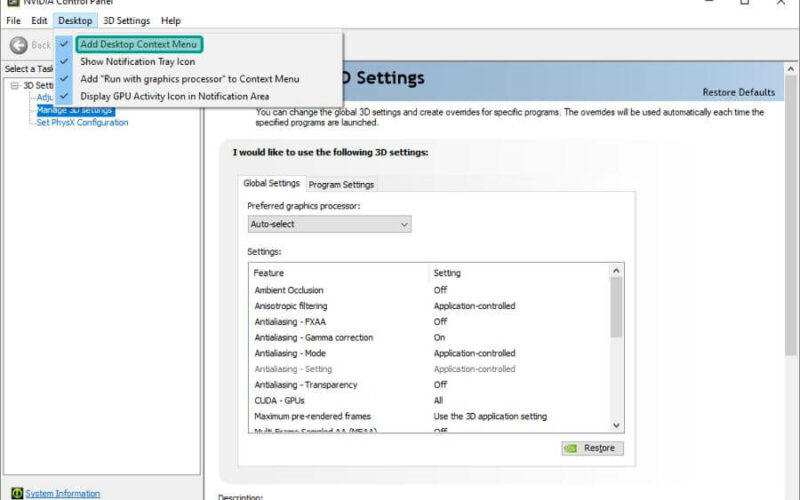The height and width of the screenshot is (500, 800).
Task: Collapse the 3D Settings tree node
Action: (15, 85)
